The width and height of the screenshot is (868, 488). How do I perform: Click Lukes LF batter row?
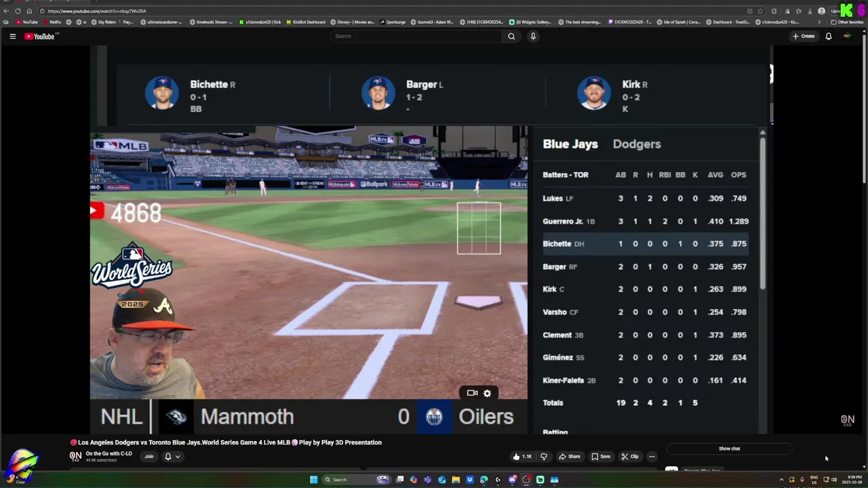(x=645, y=199)
